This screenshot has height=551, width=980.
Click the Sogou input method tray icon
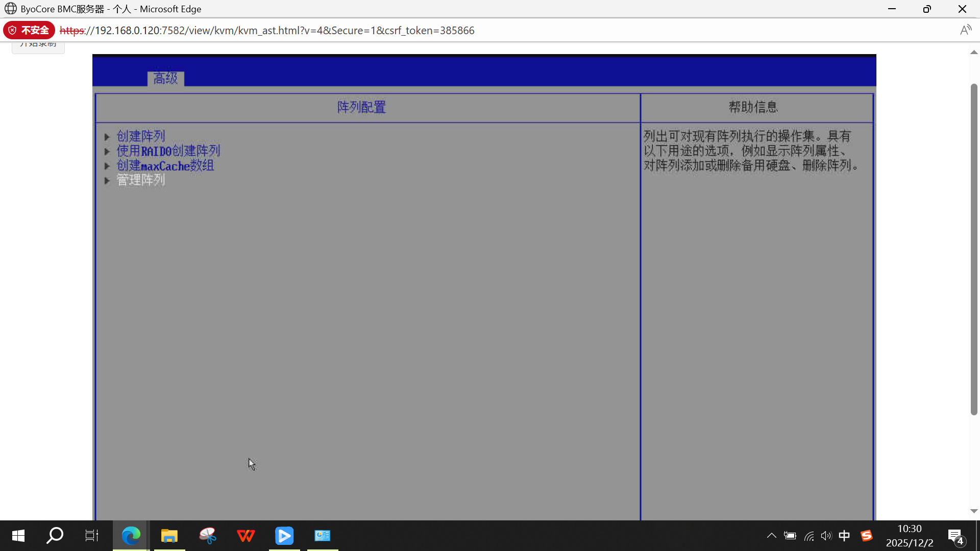pyautogui.click(x=866, y=536)
